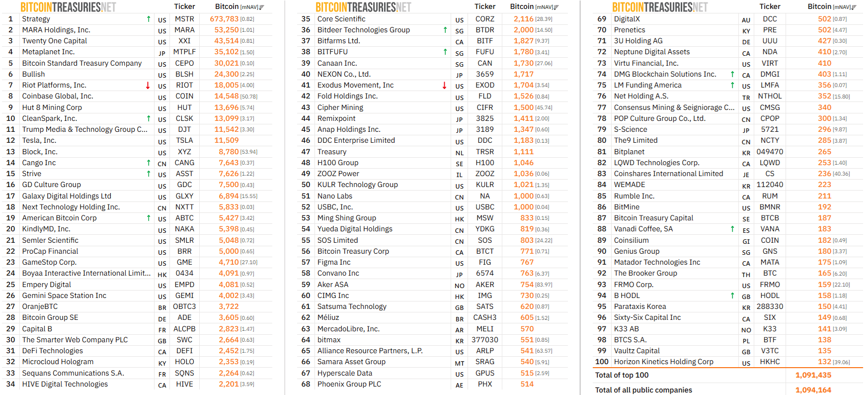Select the GameStop Corp. row name

49,262
